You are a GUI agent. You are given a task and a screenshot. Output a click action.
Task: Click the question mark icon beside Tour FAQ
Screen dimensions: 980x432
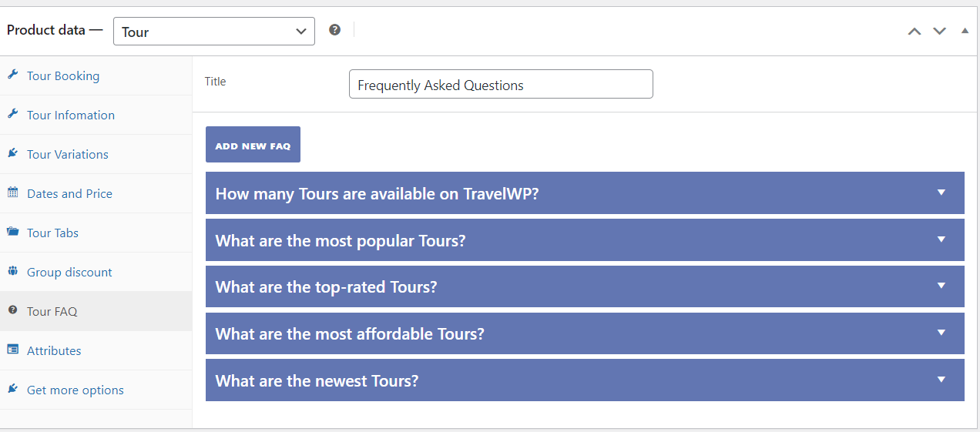[x=12, y=310]
